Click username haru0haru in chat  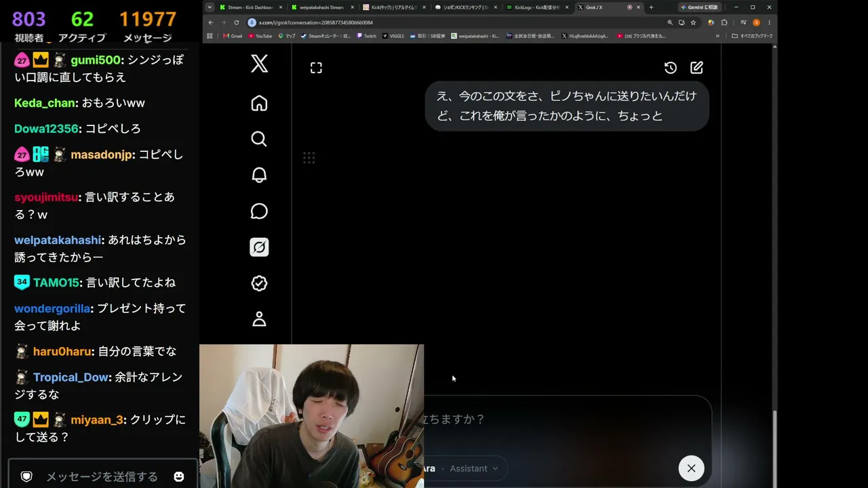coord(62,352)
